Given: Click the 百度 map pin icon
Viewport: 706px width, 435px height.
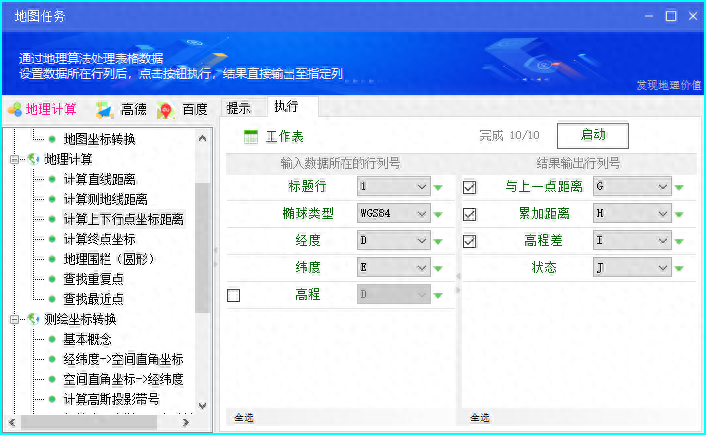Looking at the screenshot, I should [166, 110].
